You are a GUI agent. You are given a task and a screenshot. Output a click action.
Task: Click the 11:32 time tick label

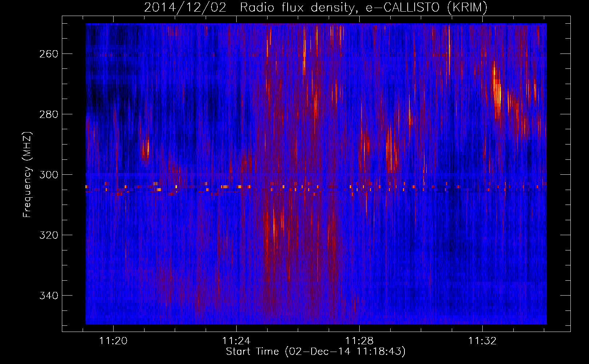483,341
